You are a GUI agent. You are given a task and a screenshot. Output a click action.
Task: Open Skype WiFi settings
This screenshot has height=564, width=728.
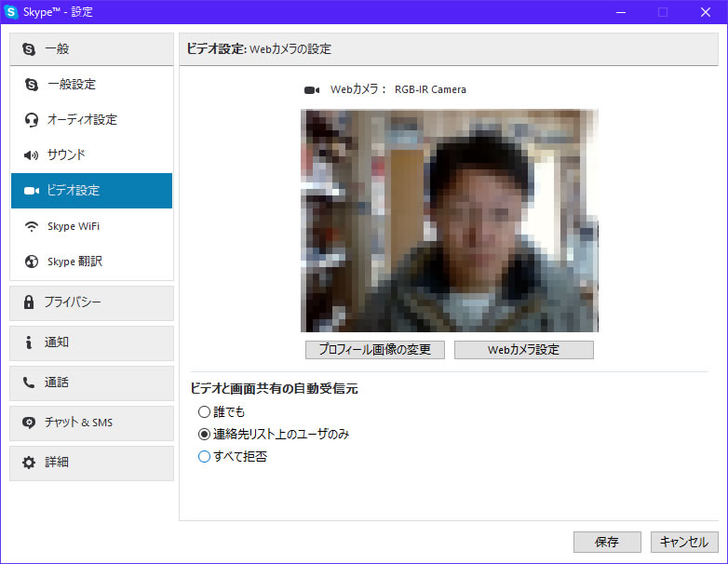91,226
